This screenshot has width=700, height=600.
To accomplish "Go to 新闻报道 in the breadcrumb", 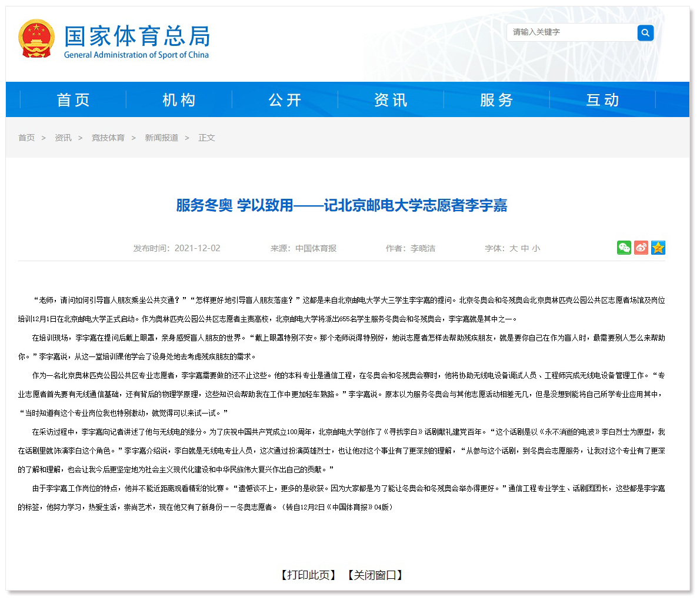I will 161,138.
